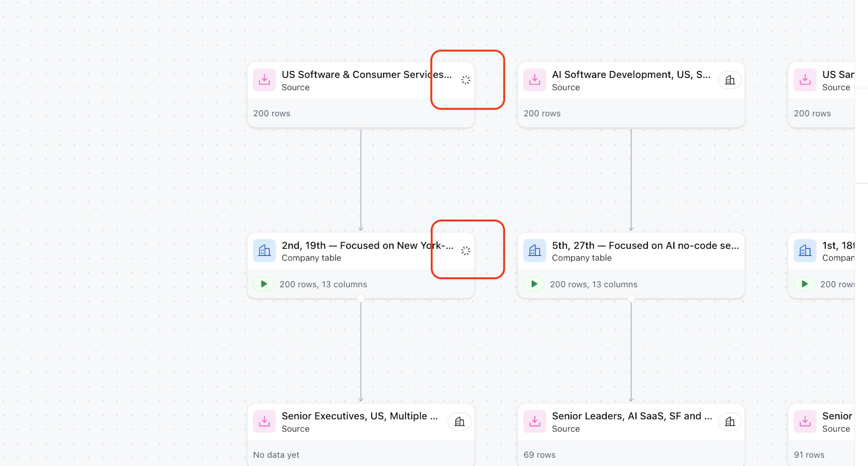Click the loading spinner on '2nd, 19th' company table card
This screenshot has width=868, height=466.
tap(466, 251)
